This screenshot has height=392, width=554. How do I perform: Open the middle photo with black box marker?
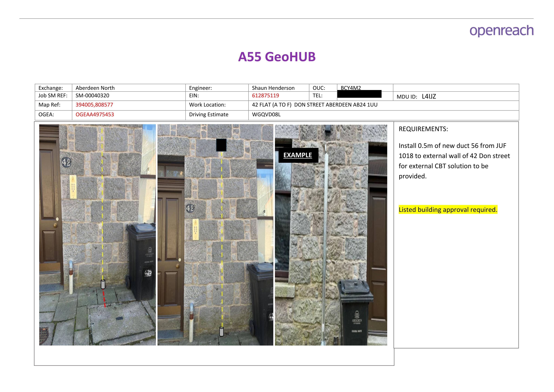click(x=215, y=235)
